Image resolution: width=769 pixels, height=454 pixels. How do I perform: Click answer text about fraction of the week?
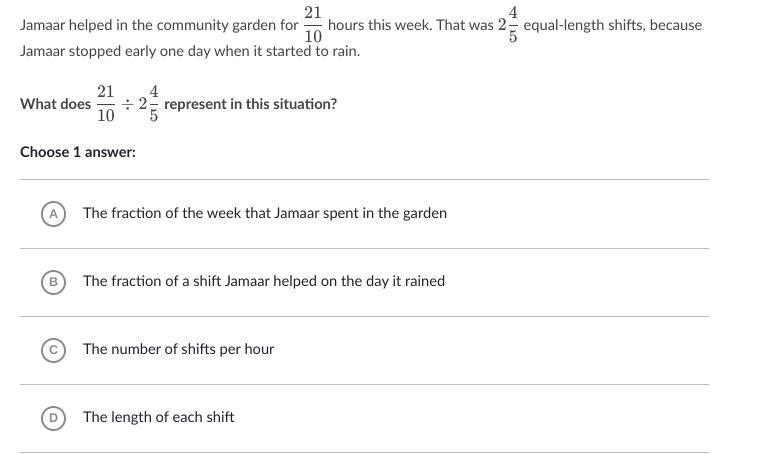(264, 213)
